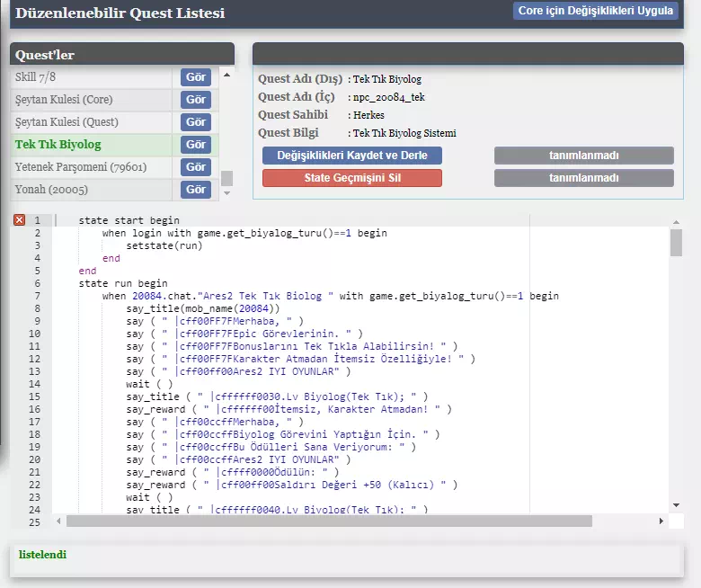Select the Skill 7/8 quest row
Image resolution: width=701 pixels, height=588 pixels.
coord(91,77)
